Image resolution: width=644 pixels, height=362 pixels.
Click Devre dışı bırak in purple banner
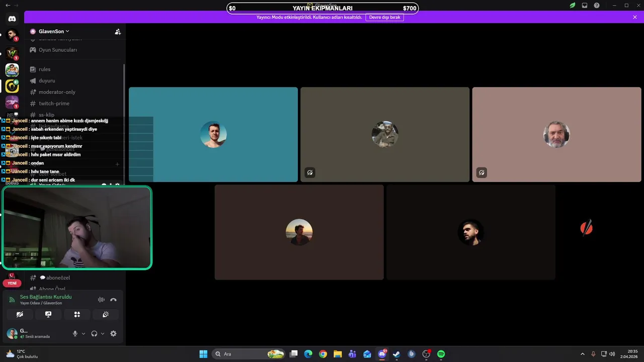pyautogui.click(x=384, y=17)
